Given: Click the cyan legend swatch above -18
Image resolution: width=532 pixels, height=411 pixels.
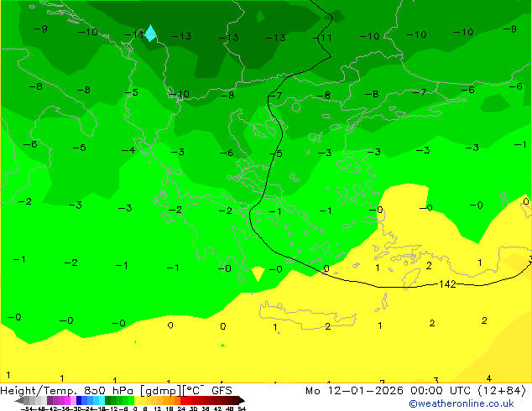Looking at the screenshot, I should tap(102, 400).
